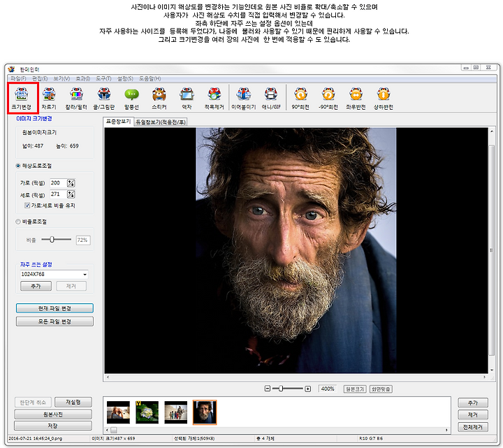
Task: Open the 도움말(H) menu
Action: pos(150,78)
